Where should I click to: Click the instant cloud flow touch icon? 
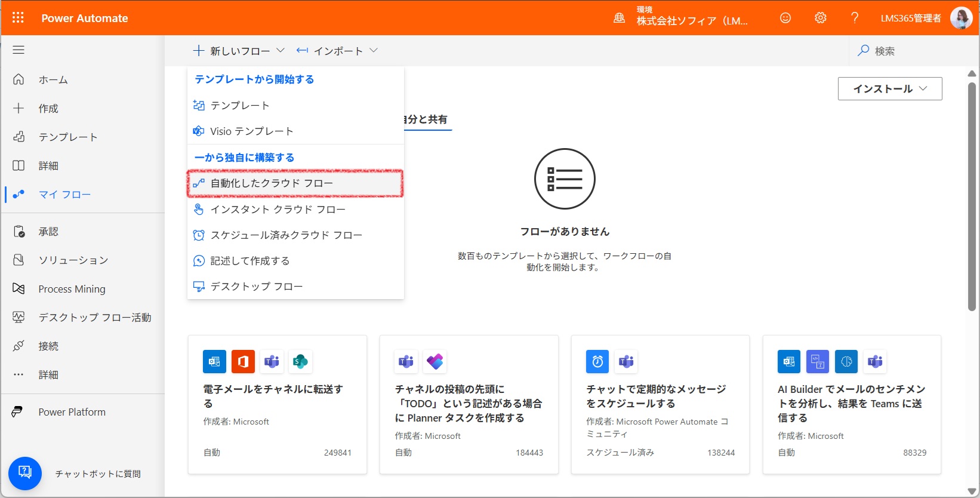click(199, 209)
